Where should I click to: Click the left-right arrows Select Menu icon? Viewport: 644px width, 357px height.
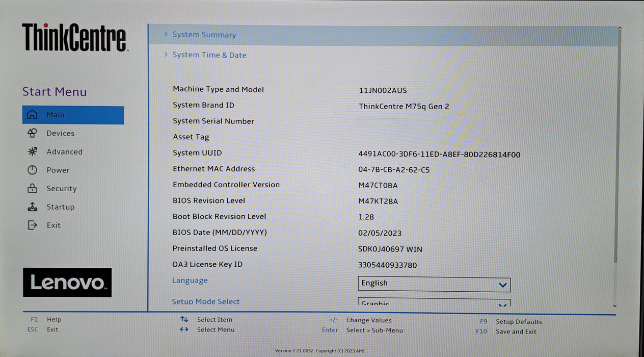pos(184,329)
